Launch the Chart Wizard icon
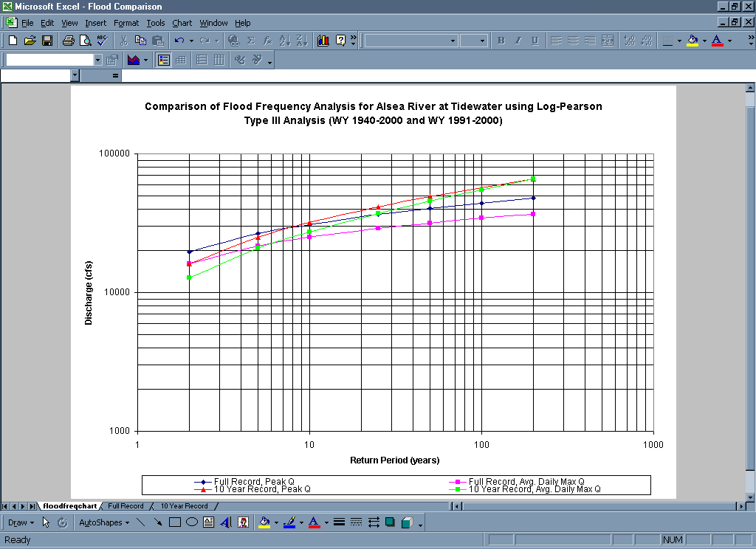Screen dimensions: 756x549 coord(323,41)
